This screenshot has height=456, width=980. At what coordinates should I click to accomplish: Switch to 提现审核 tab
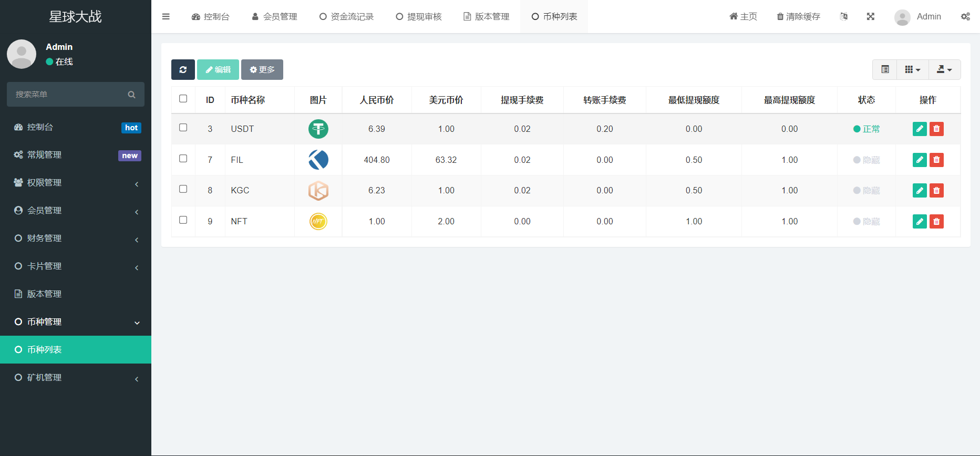(x=419, y=16)
